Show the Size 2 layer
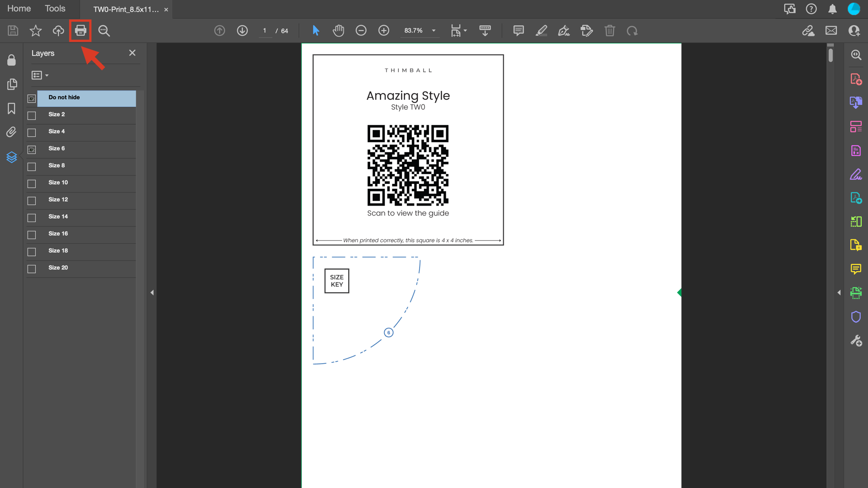Image resolution: width=868 pixels, height=488 pixels. [32, 116]
